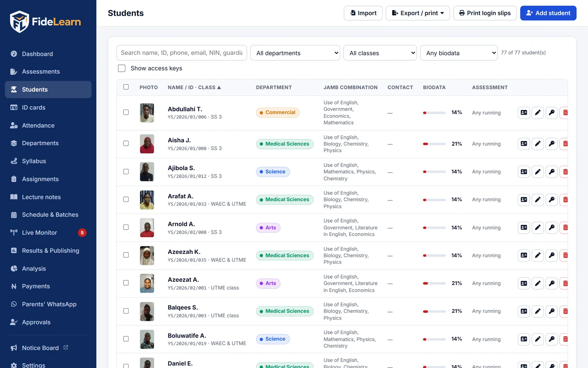The width and height of the screenshot is (588, 368).
Task: Open Approvals in the sidebar
Action: click(48, 322)
